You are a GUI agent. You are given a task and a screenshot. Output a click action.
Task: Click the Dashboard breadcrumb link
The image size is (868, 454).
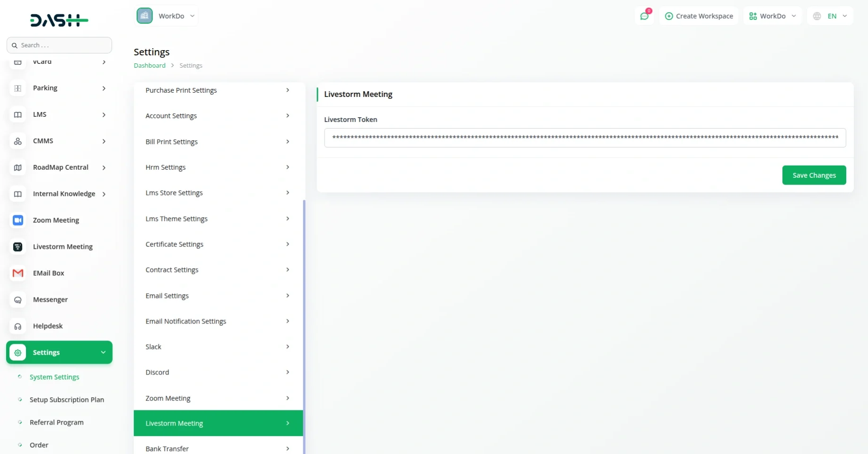pos(149,65)
